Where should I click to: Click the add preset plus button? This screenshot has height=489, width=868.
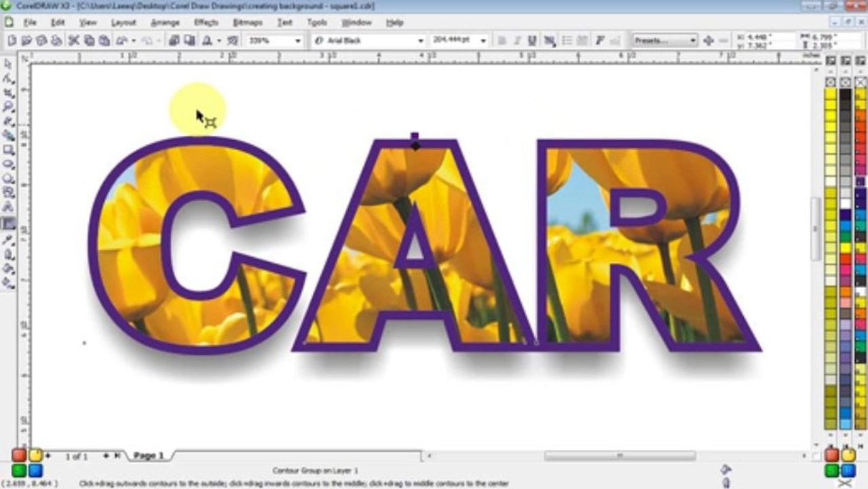[x=709, y=41]
